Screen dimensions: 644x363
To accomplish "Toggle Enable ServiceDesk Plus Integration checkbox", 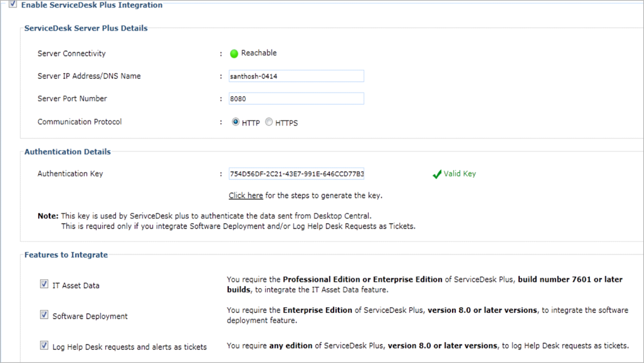I will tap(13, 4).
